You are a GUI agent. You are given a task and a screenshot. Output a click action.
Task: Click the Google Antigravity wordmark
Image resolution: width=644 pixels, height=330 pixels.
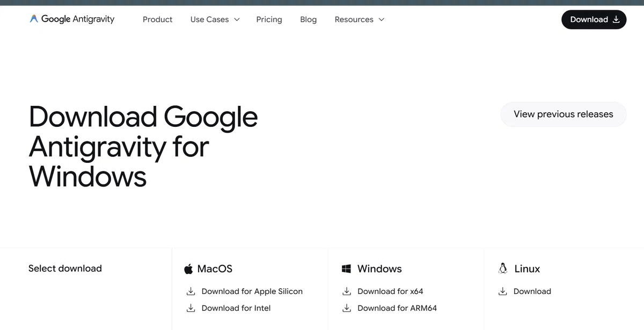[x=78, y=19]
